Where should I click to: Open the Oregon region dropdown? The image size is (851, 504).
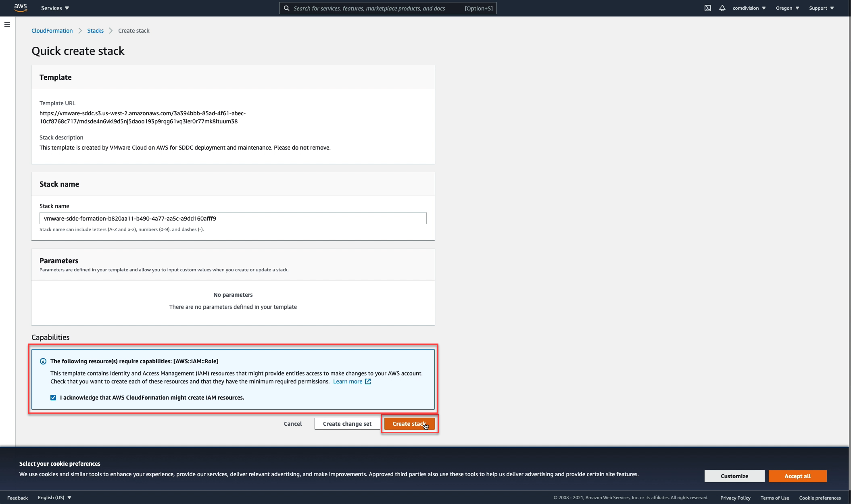(x=787, y=8)
